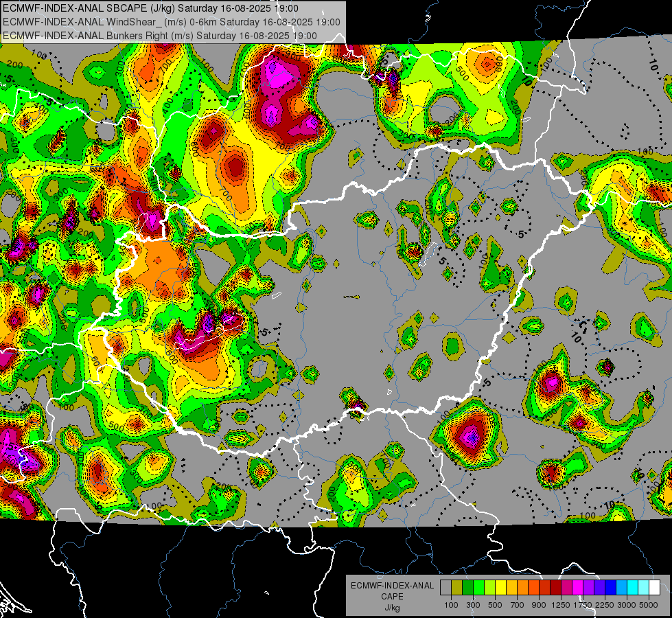
Task: Select the violet-indigo legend swatch
Action: point(599,587)
